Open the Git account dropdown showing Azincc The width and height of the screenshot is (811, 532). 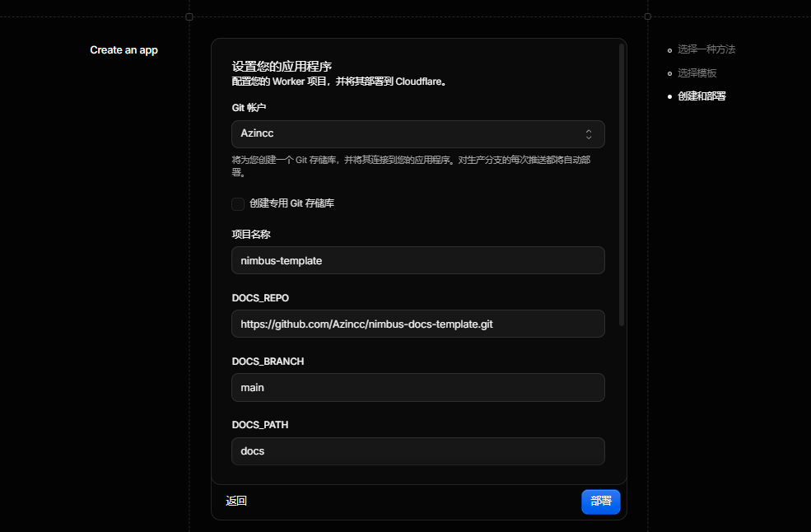pyautogui.click(x=418, y=134)
